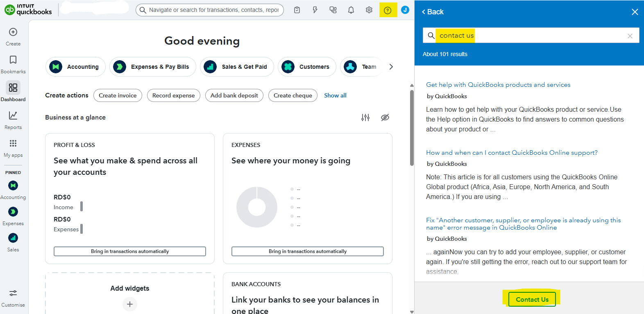Show more category chips with right arrow

pos(391,67)
